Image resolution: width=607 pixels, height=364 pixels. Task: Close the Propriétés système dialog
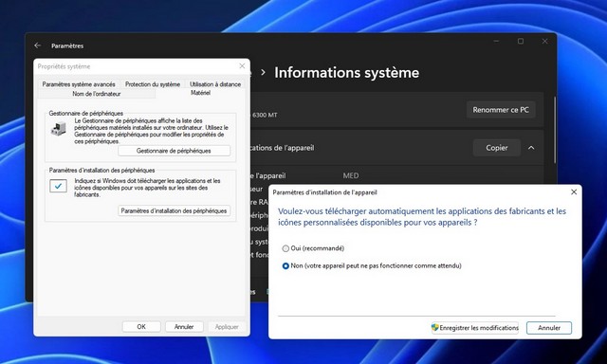pos(242,66)
